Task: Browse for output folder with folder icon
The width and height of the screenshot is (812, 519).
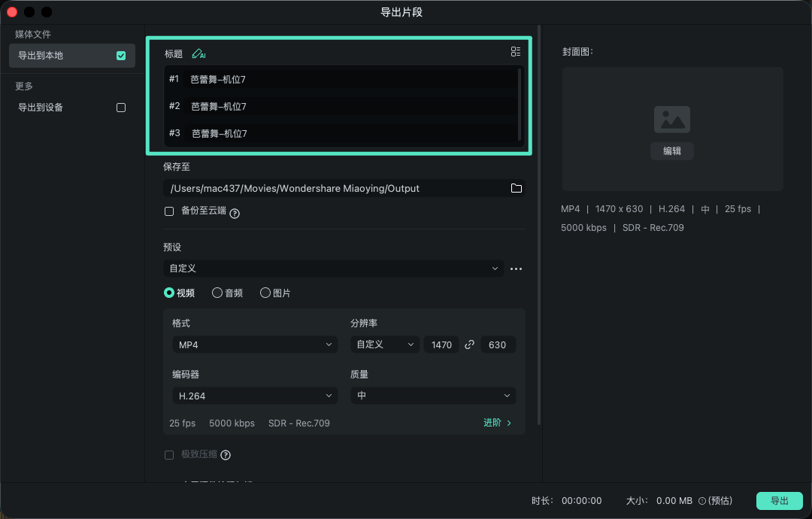Action: (517, 188)
